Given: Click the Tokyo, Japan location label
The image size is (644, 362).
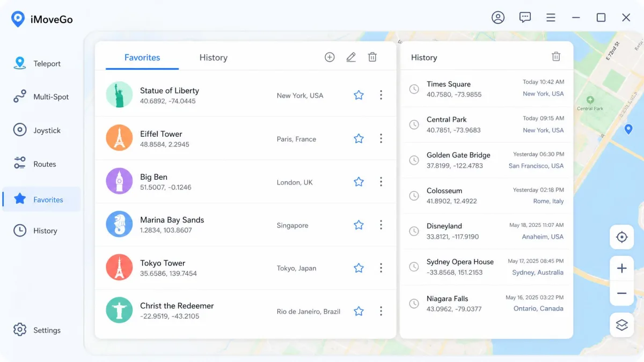Looking at the screenshot, I should (296, 268).
